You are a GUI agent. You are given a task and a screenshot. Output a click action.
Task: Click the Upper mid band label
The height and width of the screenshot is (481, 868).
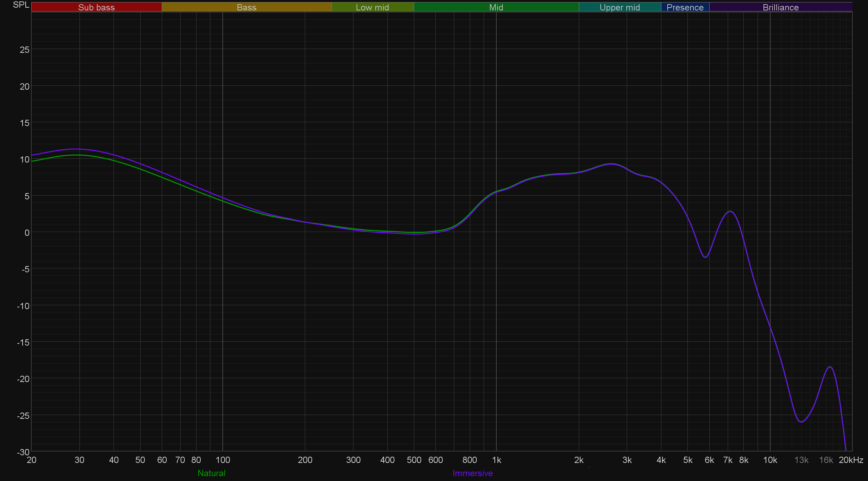coord(619,7)
